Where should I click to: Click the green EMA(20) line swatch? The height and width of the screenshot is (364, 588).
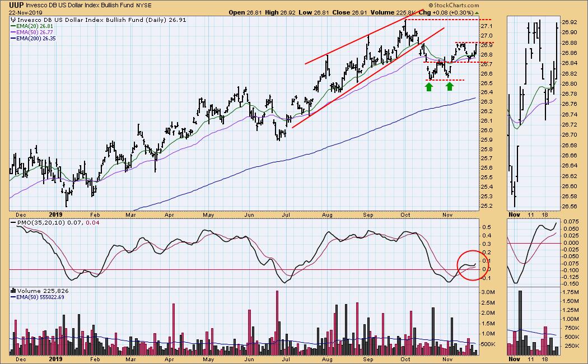[13, 26]
